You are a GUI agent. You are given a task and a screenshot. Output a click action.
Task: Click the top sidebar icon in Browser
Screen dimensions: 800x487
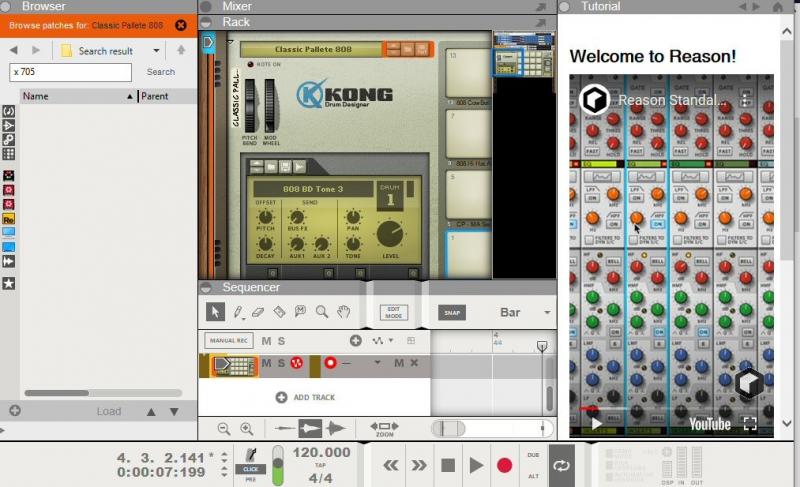click(x=9, y=111)
